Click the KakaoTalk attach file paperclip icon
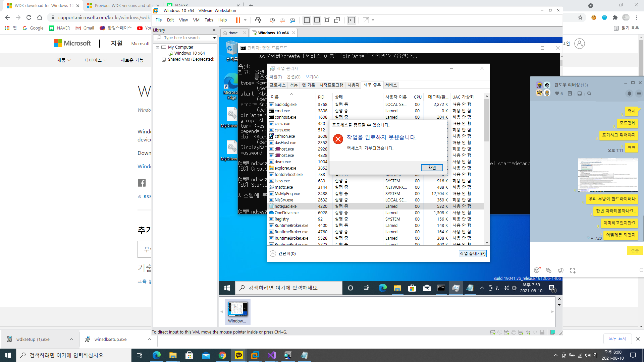 pos(549,270)
